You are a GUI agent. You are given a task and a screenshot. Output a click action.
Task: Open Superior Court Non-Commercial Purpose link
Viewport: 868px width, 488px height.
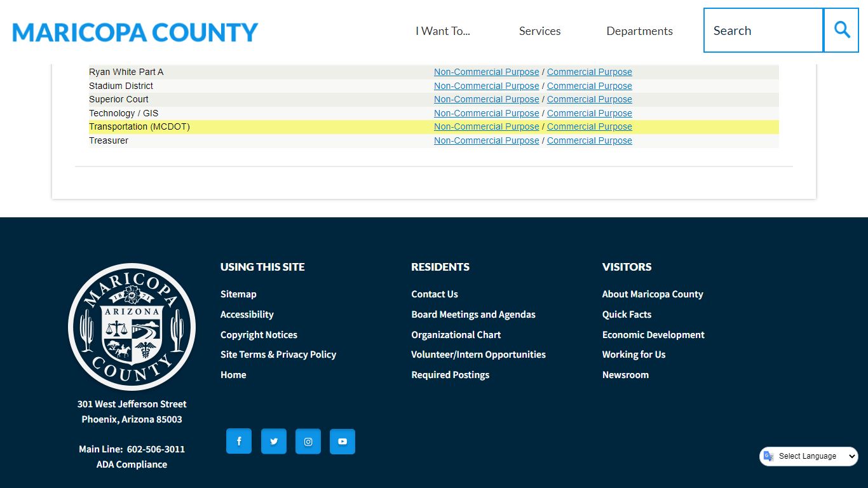click(x=486, y=99)
